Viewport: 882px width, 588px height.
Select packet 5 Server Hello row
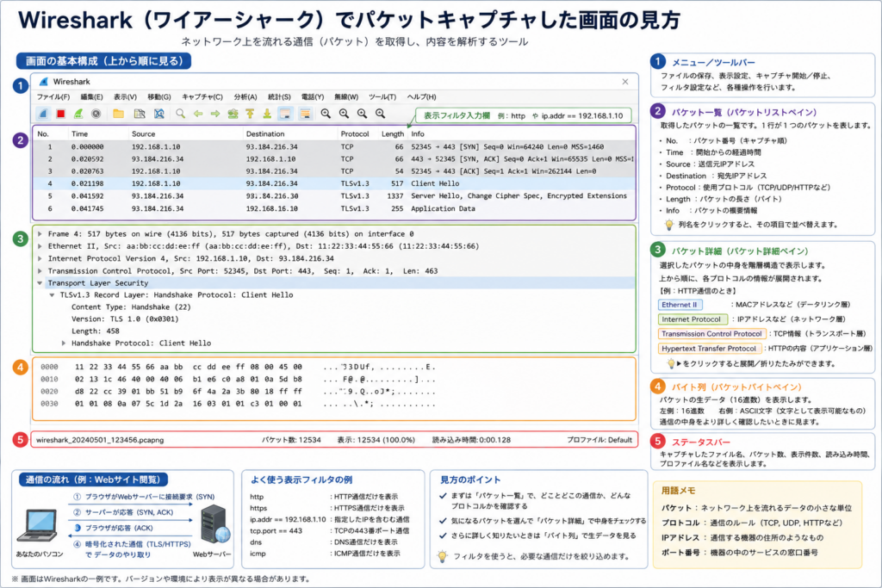[x=334, y=196]
